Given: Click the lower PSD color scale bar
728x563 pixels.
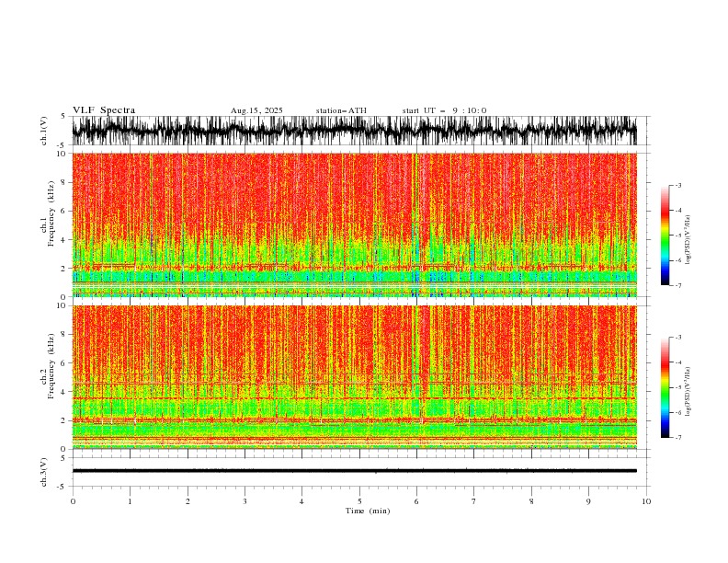Looking at the screenshot, I should 665,387.
